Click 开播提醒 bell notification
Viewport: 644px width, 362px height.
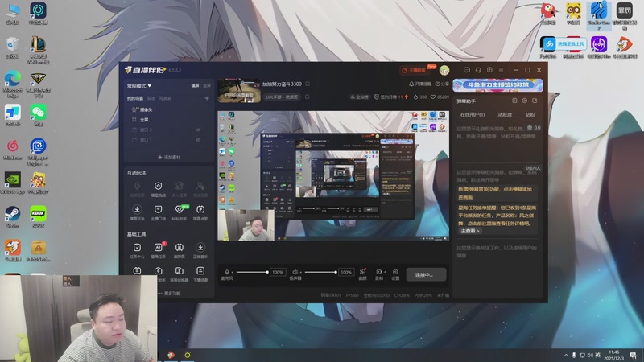(419, 84)
